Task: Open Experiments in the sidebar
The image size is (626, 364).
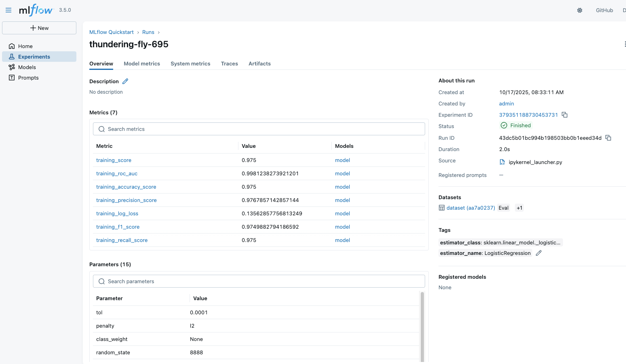Action: [x=39, y=57]
